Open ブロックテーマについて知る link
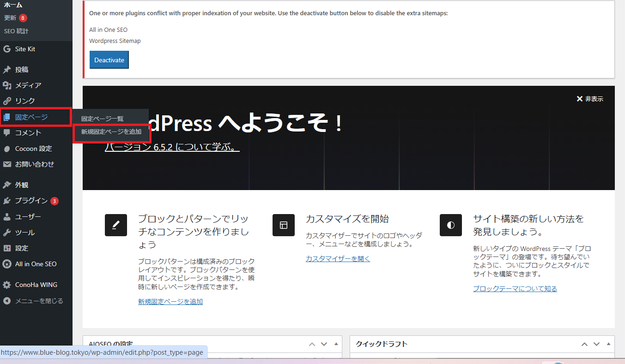 [515, 289]
